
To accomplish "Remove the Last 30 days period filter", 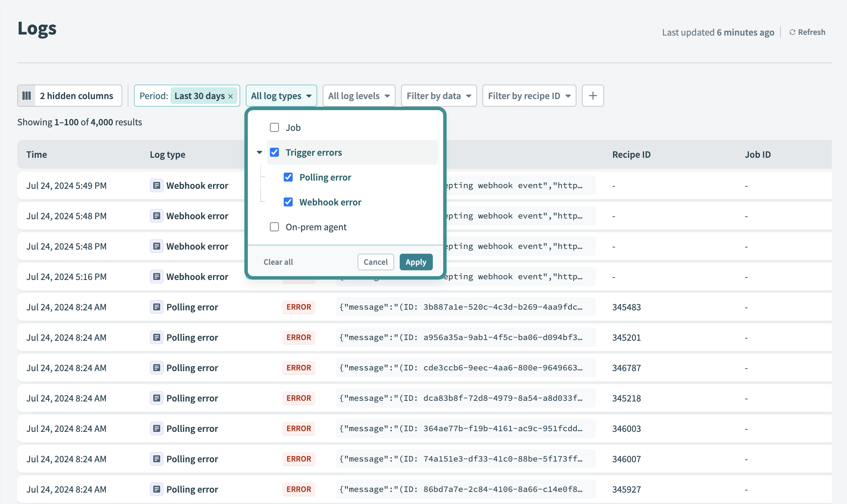I will click(x=231, y=96).
